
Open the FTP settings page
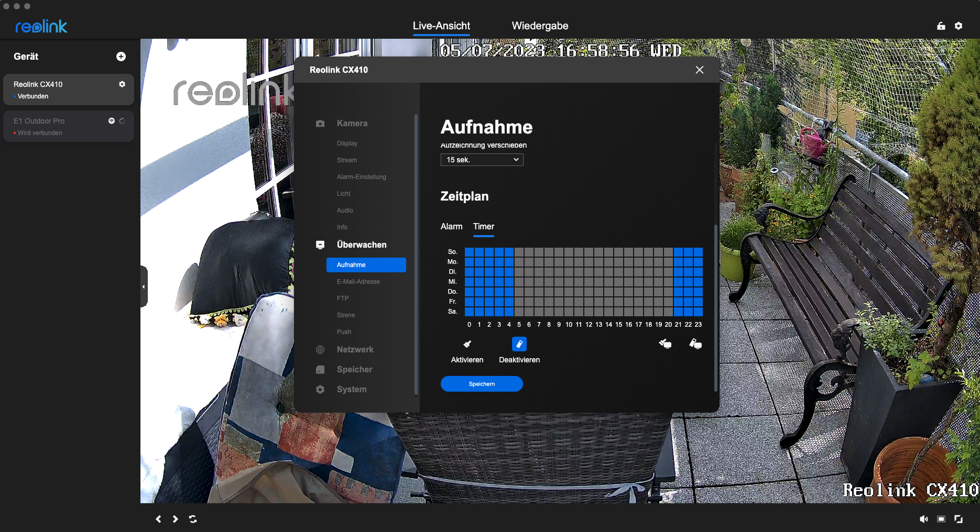tap(343, 298)
